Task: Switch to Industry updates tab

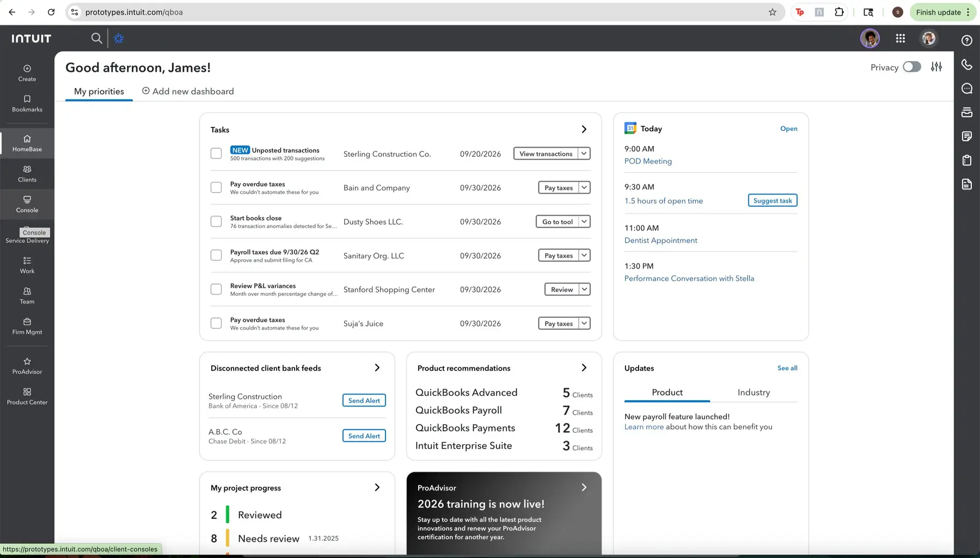Action: click(754, 393)
